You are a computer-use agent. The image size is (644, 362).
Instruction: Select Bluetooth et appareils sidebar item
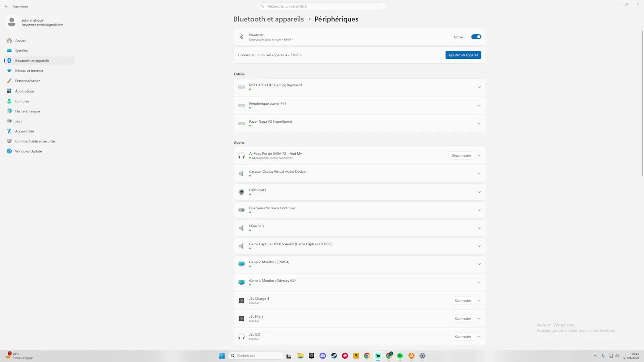click(x=39, y=61)
